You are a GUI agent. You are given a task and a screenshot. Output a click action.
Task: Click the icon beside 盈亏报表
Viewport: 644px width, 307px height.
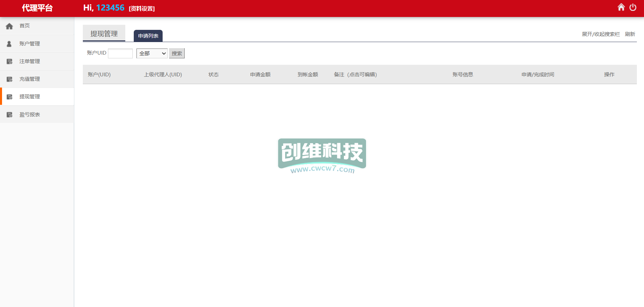pyautogui.click(x=10, y=115)
